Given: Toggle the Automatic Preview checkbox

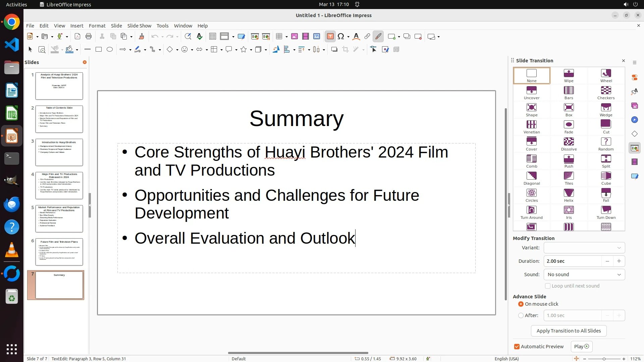Looking at the screenshot, I should click(x=517, y=347).
